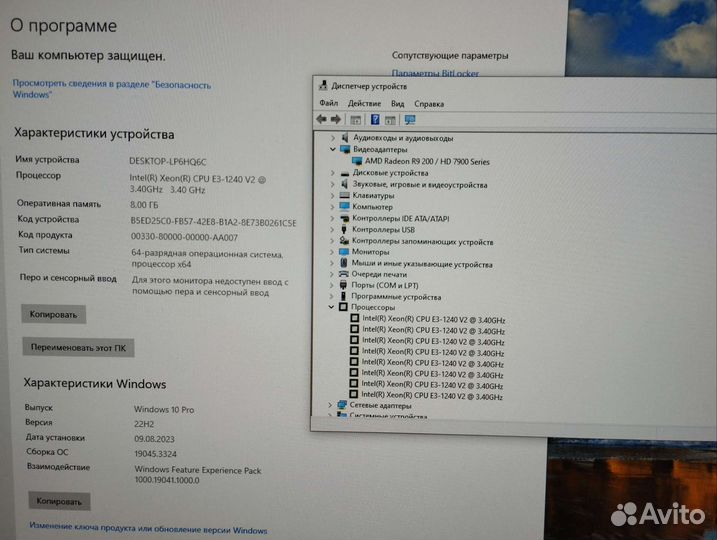This screenshot has width=717, height=540.
Task: Select Компьютер label in device tree
Action: 372,207
